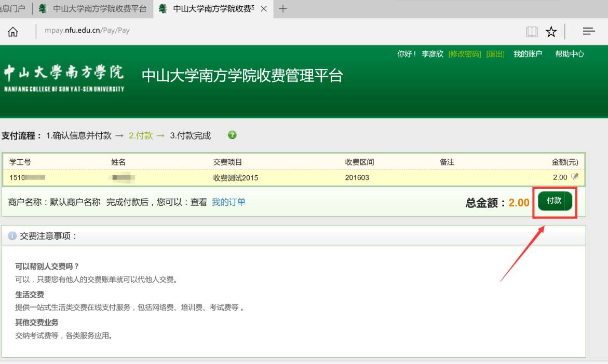Open the browser hub menu icon
Viewport: 608px width, 364px height.
tap(589, 31)
